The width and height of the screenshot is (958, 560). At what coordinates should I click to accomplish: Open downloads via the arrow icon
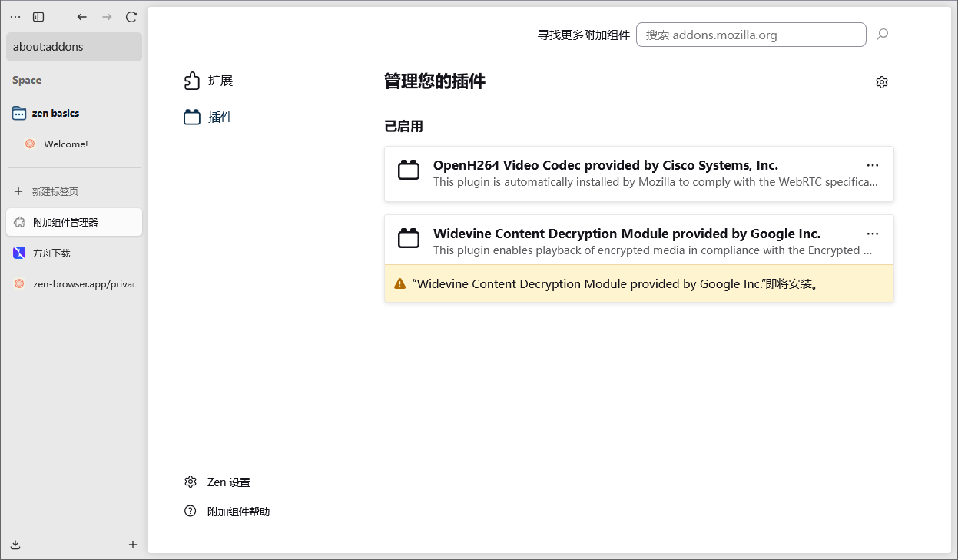(x=15, y=544)
